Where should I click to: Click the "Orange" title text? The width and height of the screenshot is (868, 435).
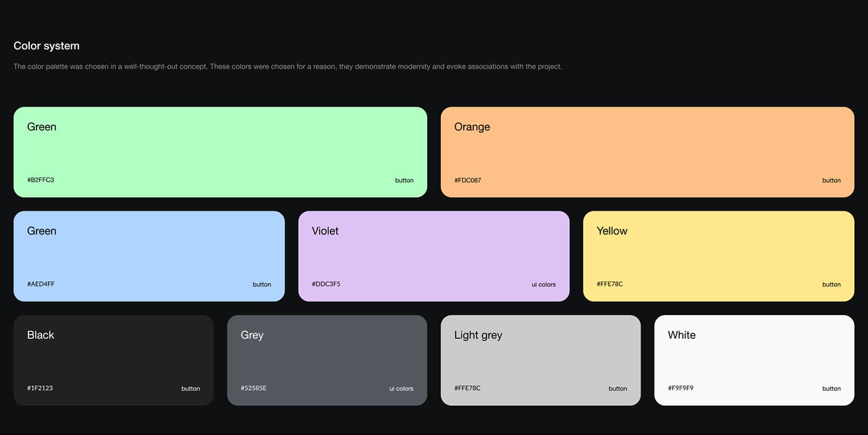(x=472, y=127)
